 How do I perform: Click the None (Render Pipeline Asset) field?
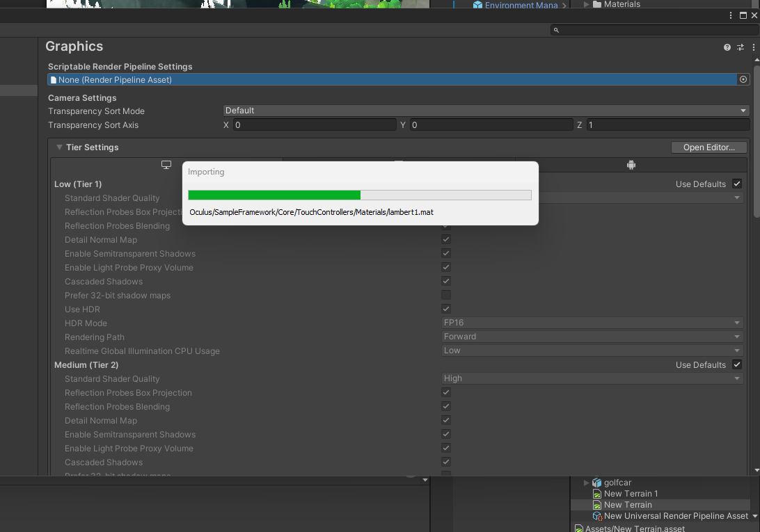(393, 79)
